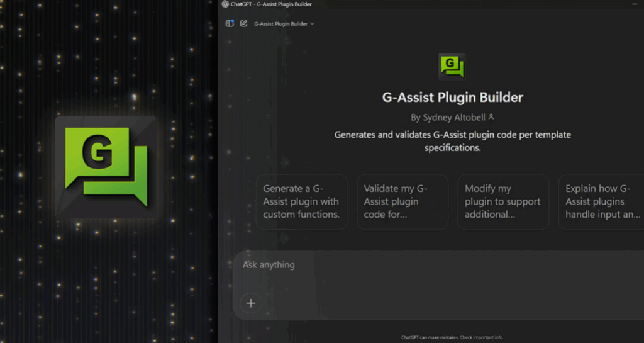Click the G-Assist logo above the title
644x343 pixels.
point(452,67)
